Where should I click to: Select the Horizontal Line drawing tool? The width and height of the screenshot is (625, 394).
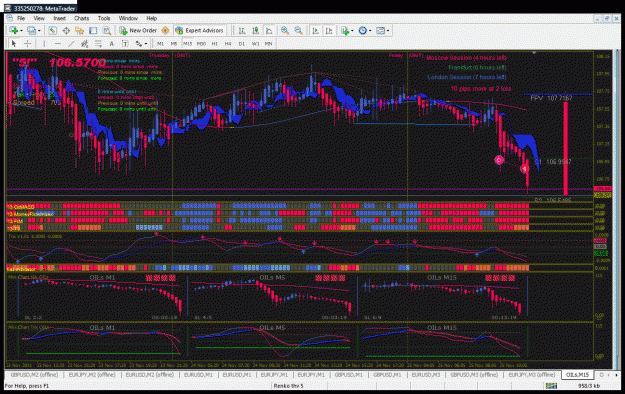point(58,43)
